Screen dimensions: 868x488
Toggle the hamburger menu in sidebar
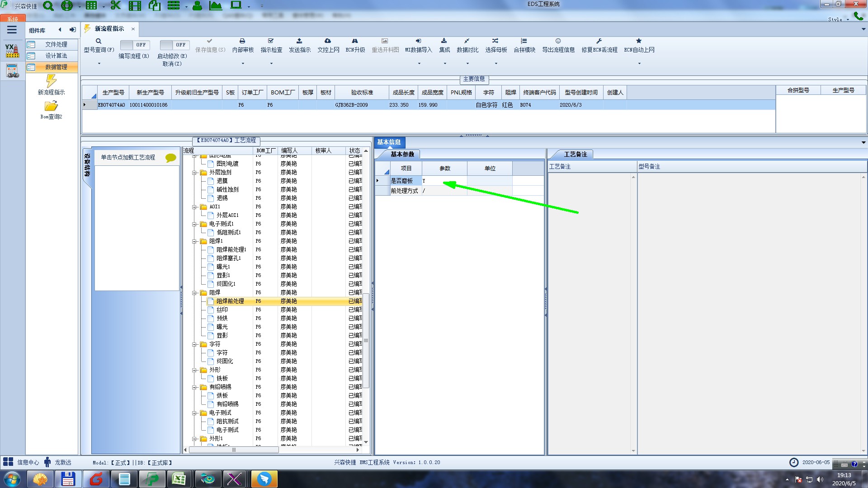pos(12,30)
